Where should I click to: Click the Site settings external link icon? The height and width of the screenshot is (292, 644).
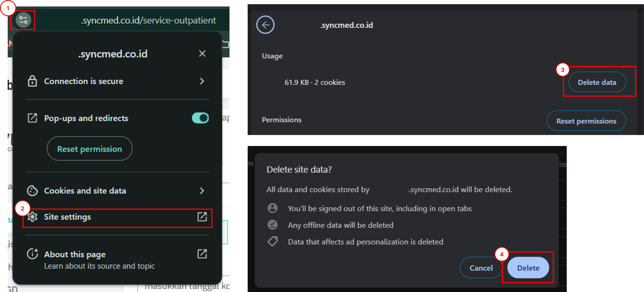202,217
